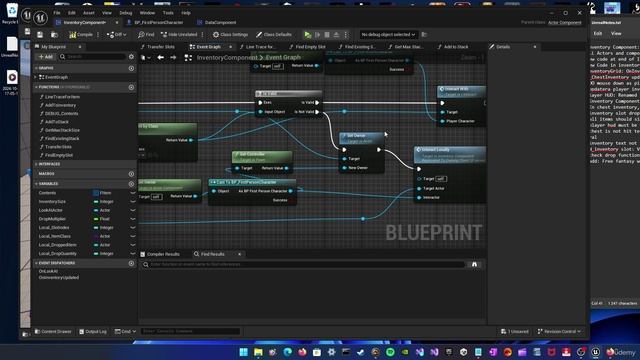Image resolution: width=640 pixels, height=360 pixels.
Task: Collapse the Graphs section
Action: coord(36,68)
